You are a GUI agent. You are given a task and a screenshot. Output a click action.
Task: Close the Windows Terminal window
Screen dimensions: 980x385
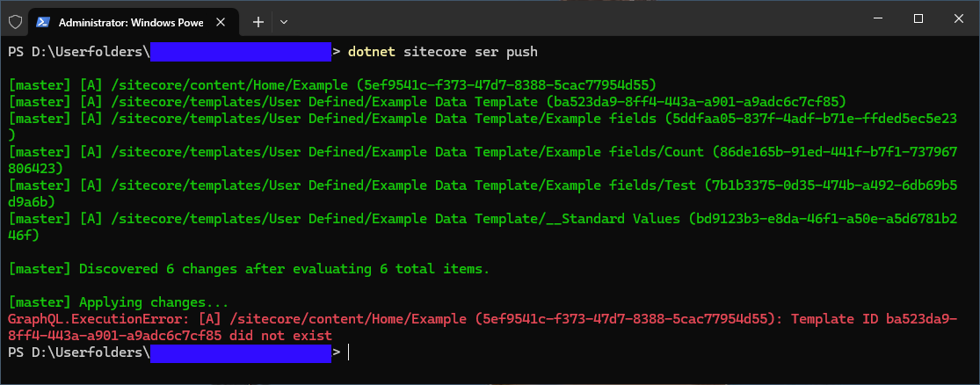(958, 18)
